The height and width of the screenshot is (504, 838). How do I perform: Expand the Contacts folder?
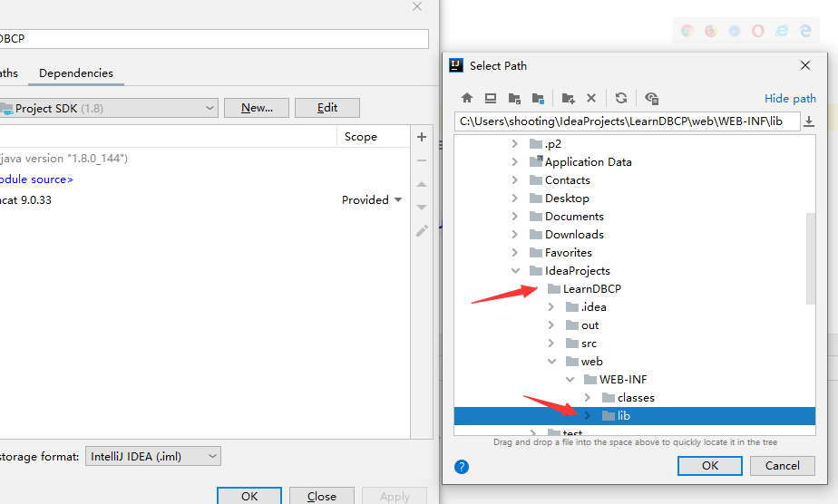pyautogui.click(x=514, y=179)
